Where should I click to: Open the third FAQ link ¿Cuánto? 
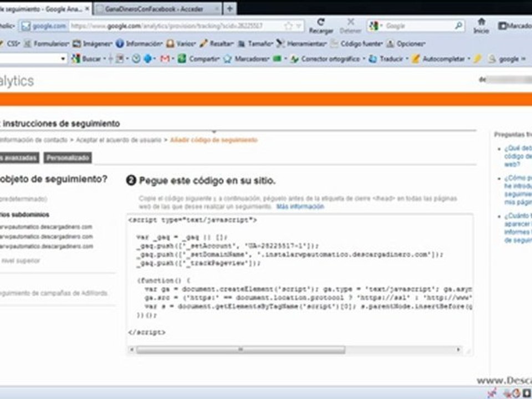click(518, 228)
